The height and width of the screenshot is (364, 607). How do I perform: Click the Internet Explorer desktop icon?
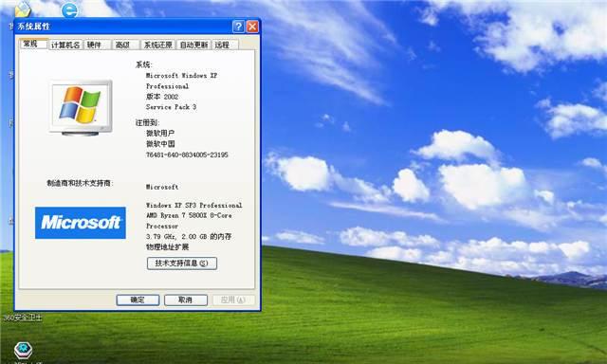(69, 9)
